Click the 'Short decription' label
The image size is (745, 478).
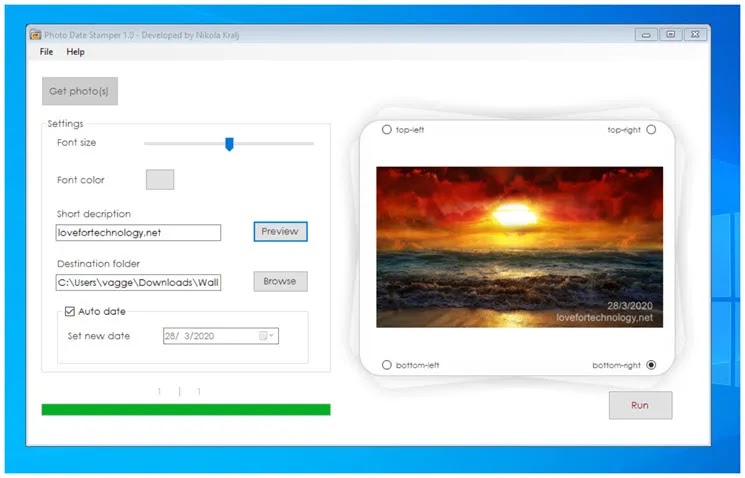[x=94, y=214]
